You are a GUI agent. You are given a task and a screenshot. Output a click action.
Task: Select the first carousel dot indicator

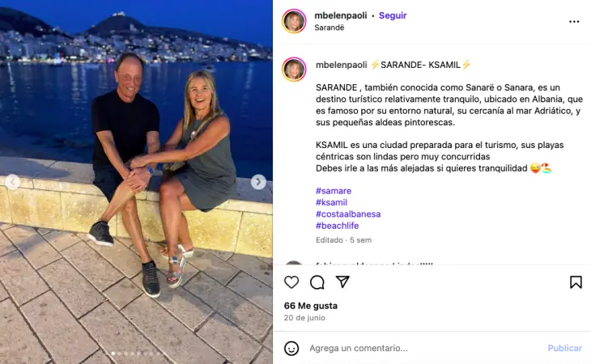click(113, 353)
